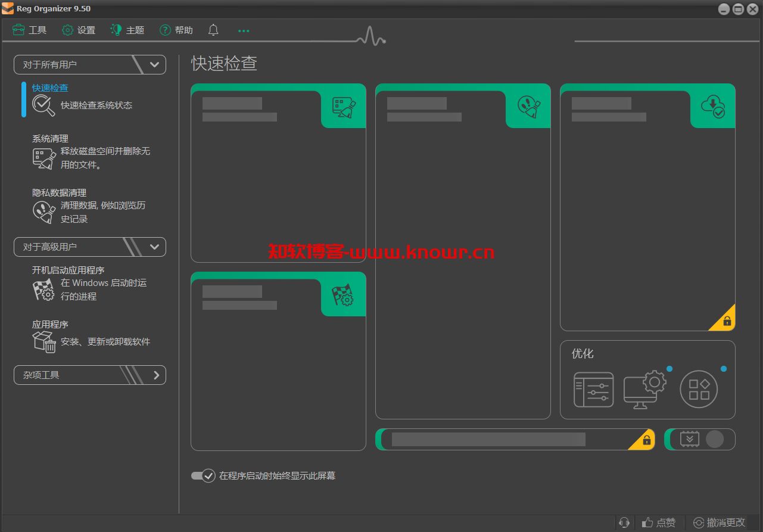Toggle 在程序启动时始终显示此屏幕 switch
This screenshot has width=763, height=532.
click(x=203, y=475)
